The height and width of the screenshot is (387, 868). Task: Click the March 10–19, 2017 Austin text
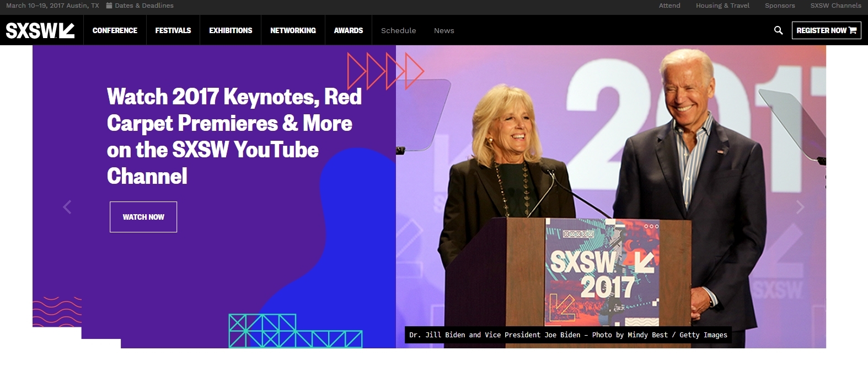click(52, 6)
